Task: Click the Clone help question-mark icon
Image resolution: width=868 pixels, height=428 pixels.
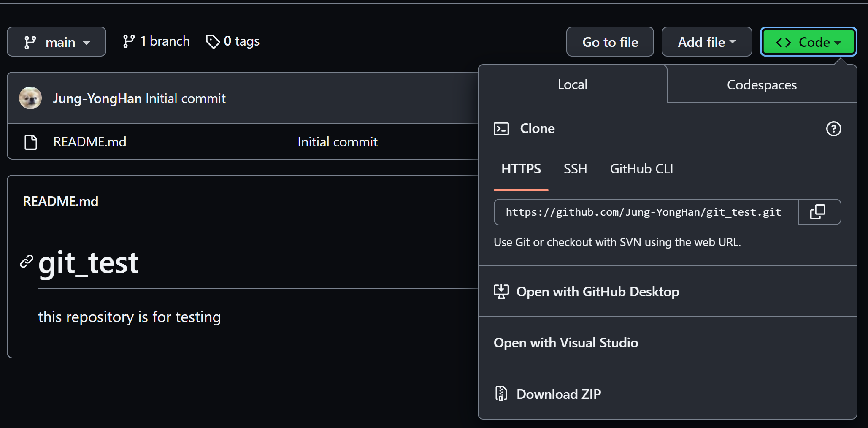Action: pyautogui.click(x=833, y=129)
